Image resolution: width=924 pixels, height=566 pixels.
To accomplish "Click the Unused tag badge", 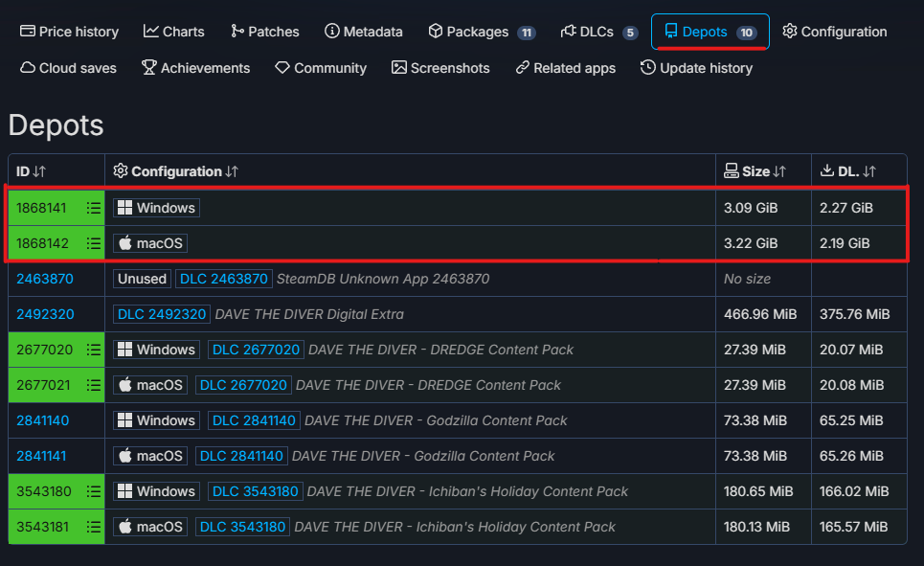I will pos(142,279).
